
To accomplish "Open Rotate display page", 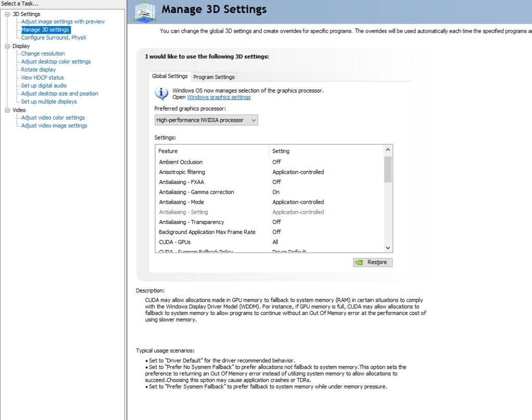I will point(38,69).
